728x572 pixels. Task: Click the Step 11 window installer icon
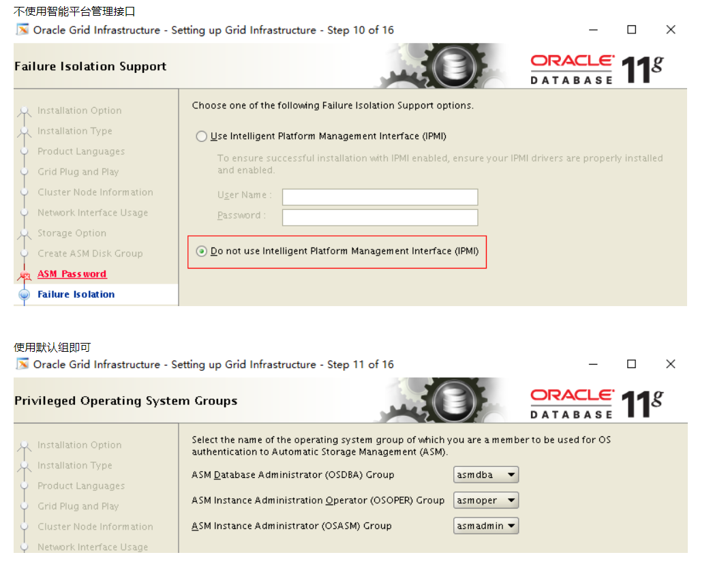22,363
